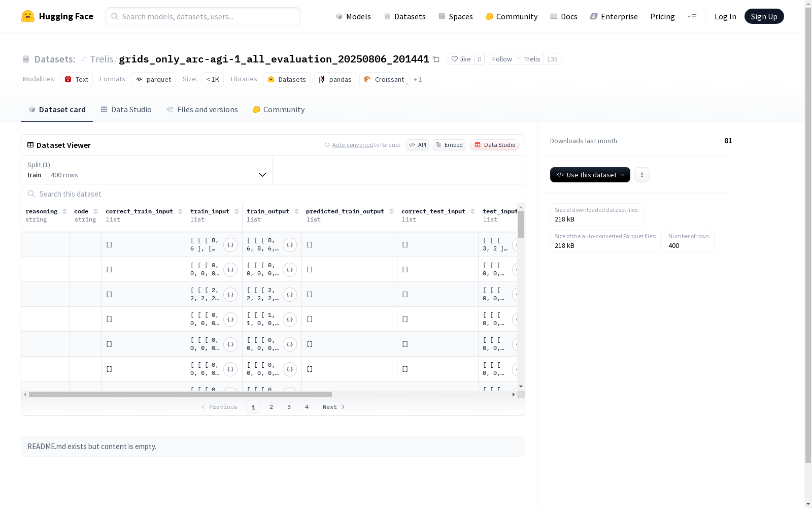Expand train_input JSON in the sixth row
The image size is (812, 508).
click(x=230, y=369)
